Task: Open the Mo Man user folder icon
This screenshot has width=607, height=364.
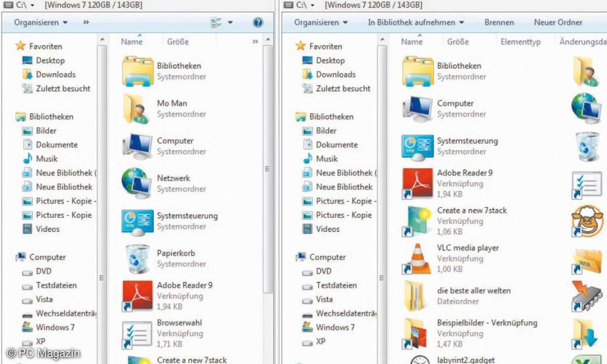Action: pos(137,109)
